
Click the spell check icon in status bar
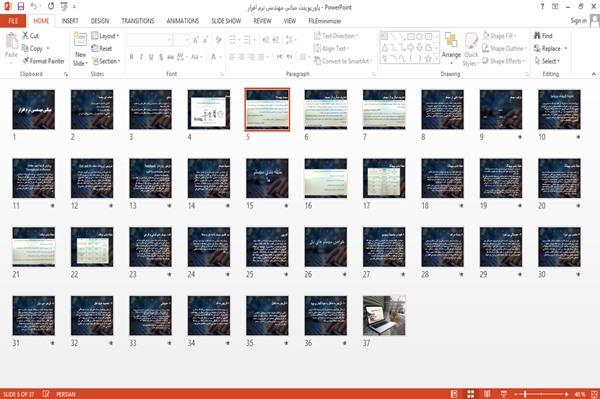(x=46, y=394)
